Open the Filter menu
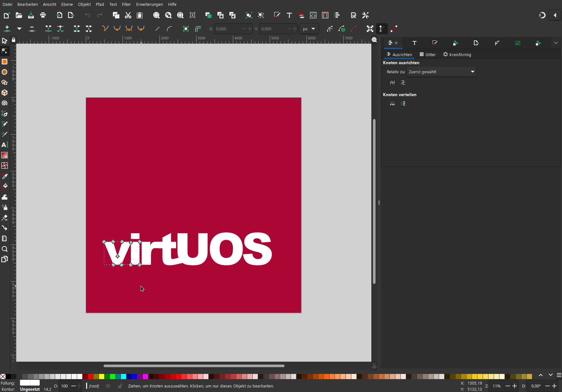This screenshot has width=562, height=392. point(126,4)
